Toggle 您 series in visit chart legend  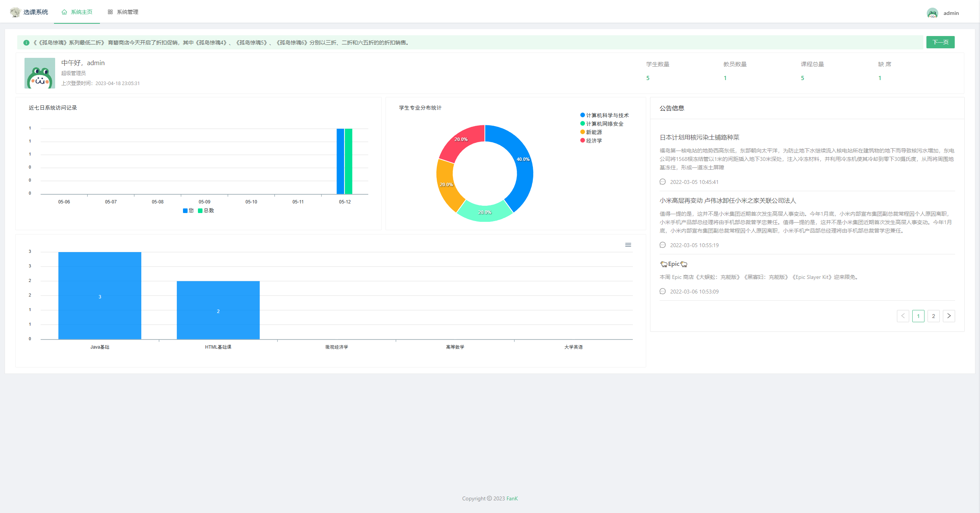(x=188, y=211)
